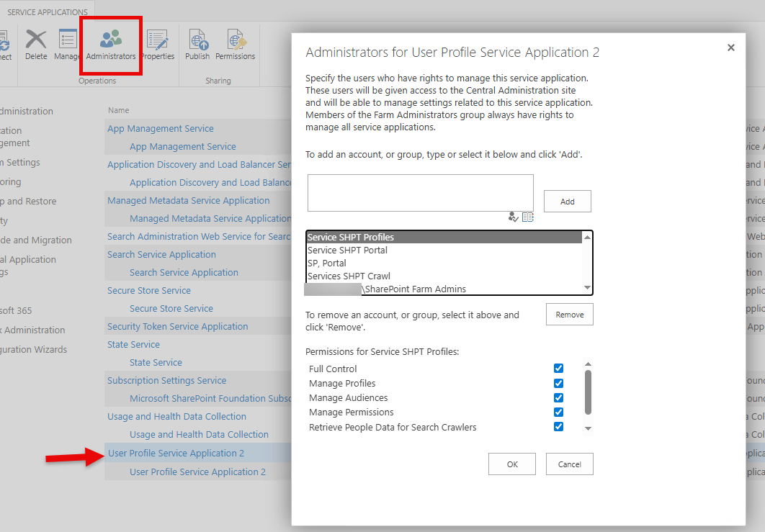Click the Cancel button

click(x=569, y=464)
